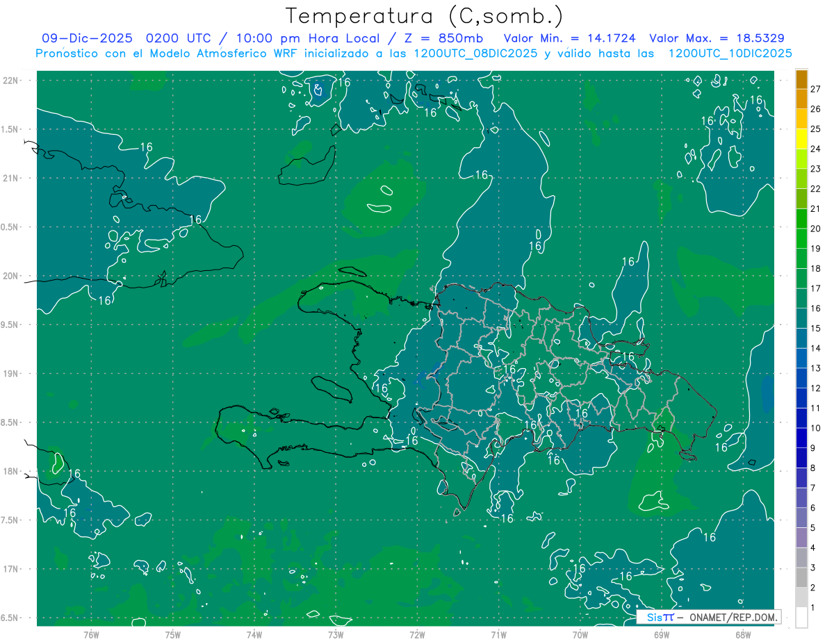Click the '0200 UTC' time text

(179, 38)
